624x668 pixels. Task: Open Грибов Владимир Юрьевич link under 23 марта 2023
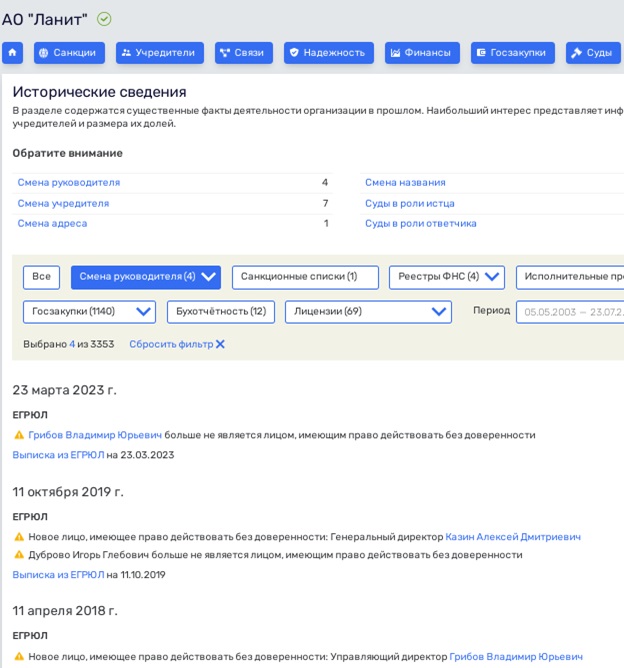click(95, 435)
